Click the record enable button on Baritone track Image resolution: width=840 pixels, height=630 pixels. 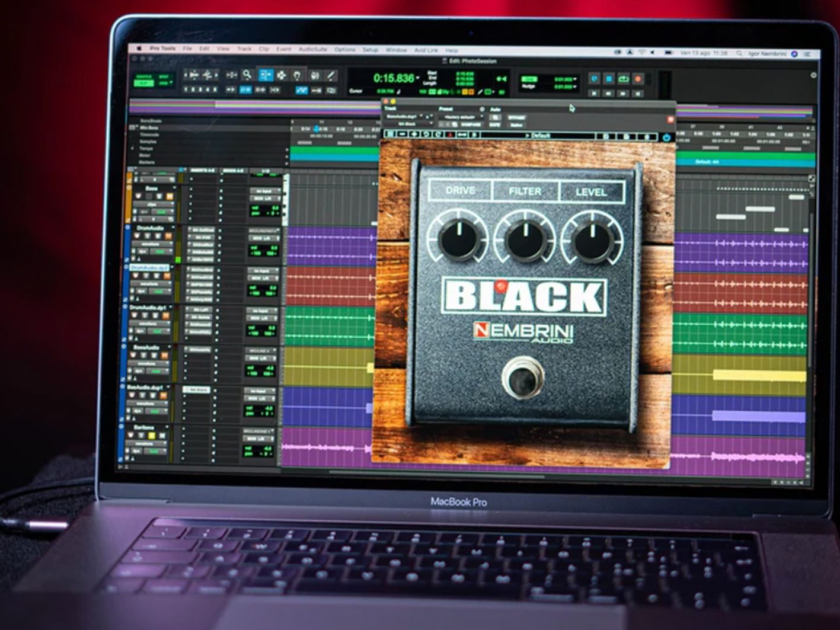point(132,436)
